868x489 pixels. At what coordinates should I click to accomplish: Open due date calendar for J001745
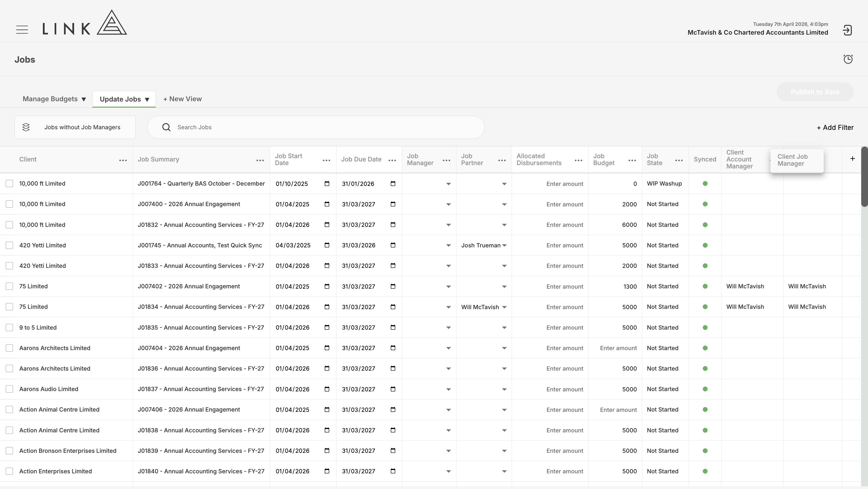[x=393, y=245]
